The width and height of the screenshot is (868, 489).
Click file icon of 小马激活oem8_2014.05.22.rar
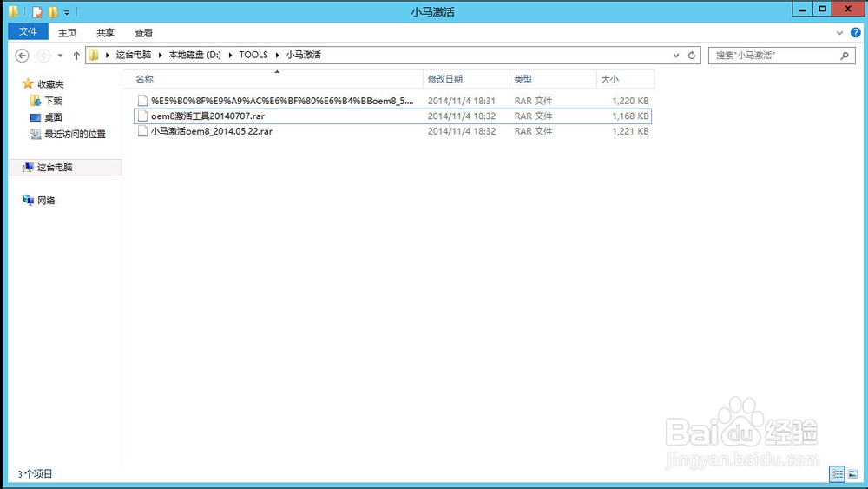click(143, 131)
